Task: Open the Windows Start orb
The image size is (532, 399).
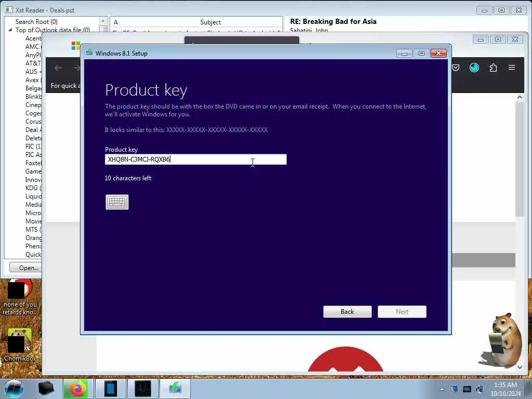Action: 14,389
